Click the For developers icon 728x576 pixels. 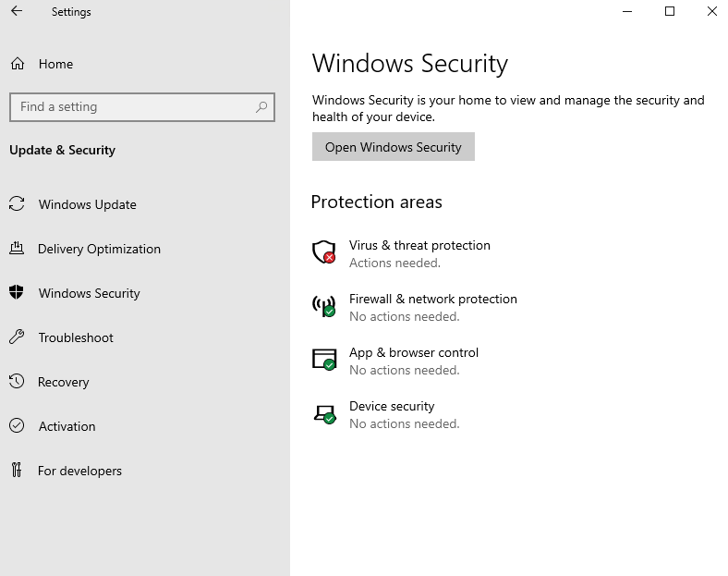(16, 471)
